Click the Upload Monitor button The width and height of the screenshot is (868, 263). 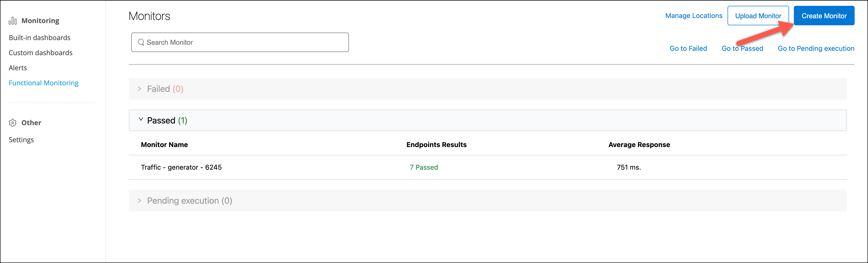(758, 16)
